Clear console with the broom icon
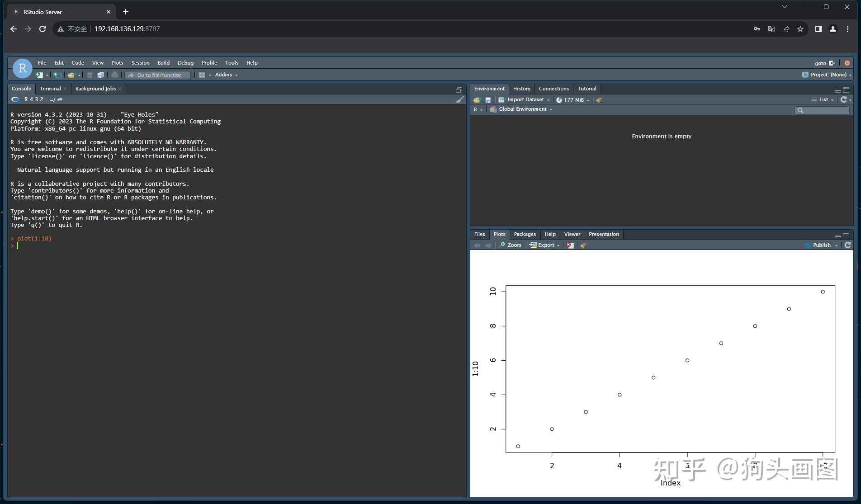The image size is (861, 504). [459, 99]
